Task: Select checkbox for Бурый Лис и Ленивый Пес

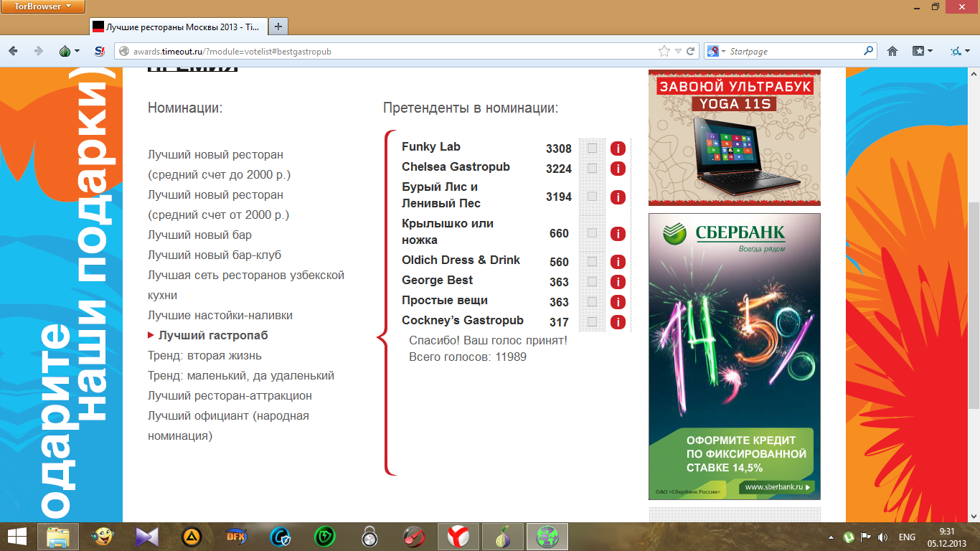Action: click(592, 197)
